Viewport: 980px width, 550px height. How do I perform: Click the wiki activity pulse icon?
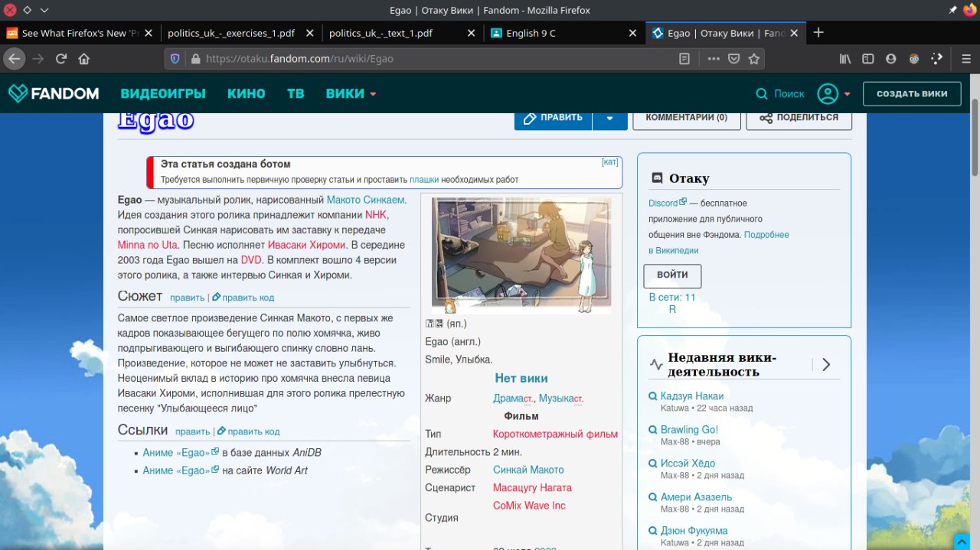[656, 365]
